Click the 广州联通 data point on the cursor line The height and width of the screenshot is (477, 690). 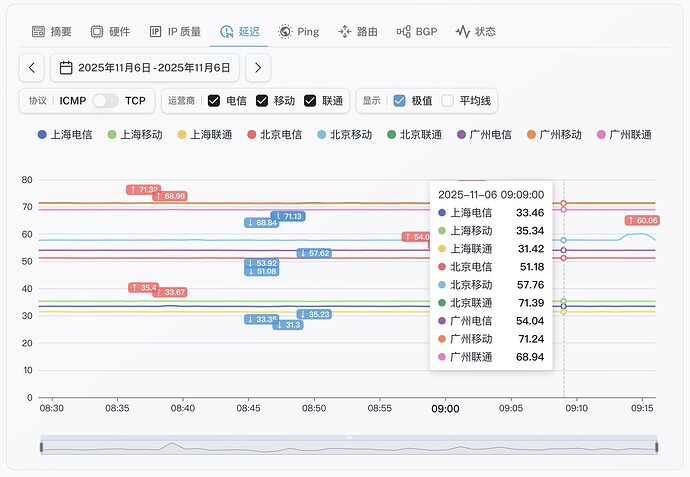tap(563, 209)
